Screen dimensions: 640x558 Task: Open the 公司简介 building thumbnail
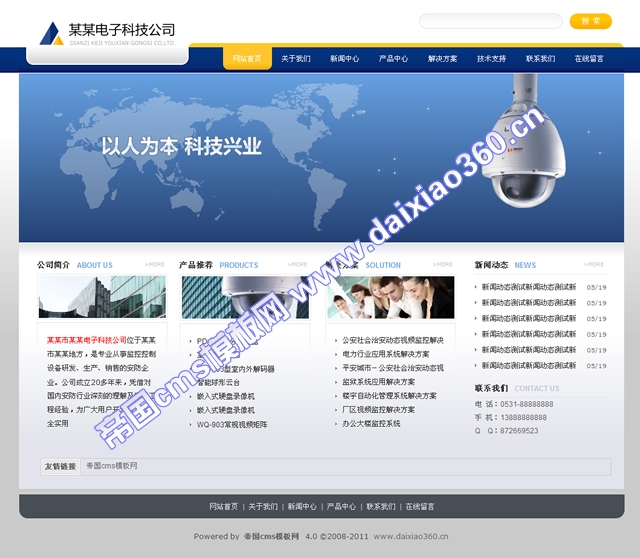pyautogui.click(x=88, y=297)
